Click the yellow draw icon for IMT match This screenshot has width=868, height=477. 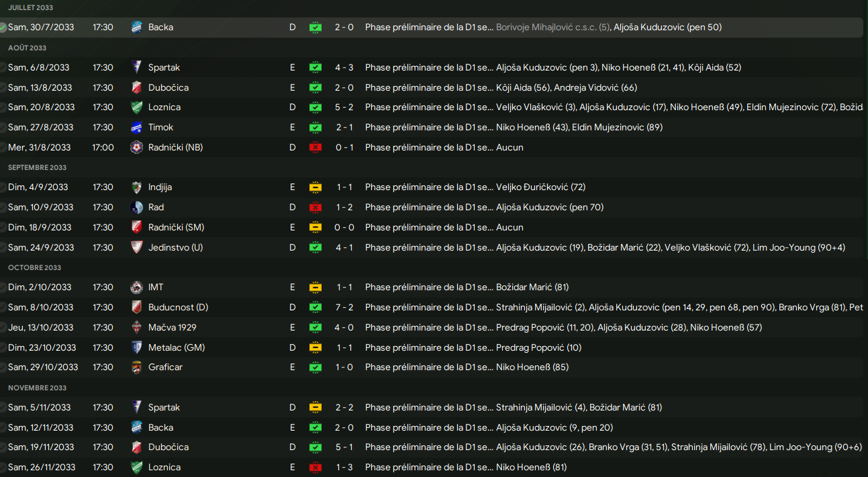[x=315, y=288]
